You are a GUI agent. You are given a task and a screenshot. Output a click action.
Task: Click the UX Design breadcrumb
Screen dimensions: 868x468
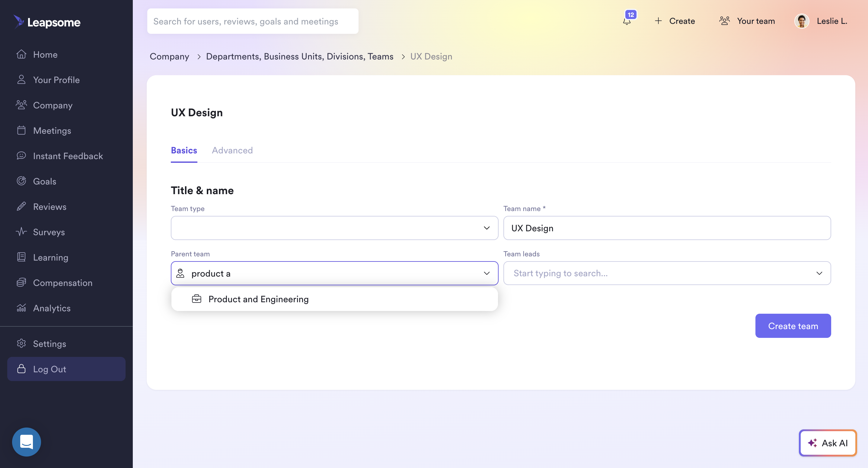431,56
